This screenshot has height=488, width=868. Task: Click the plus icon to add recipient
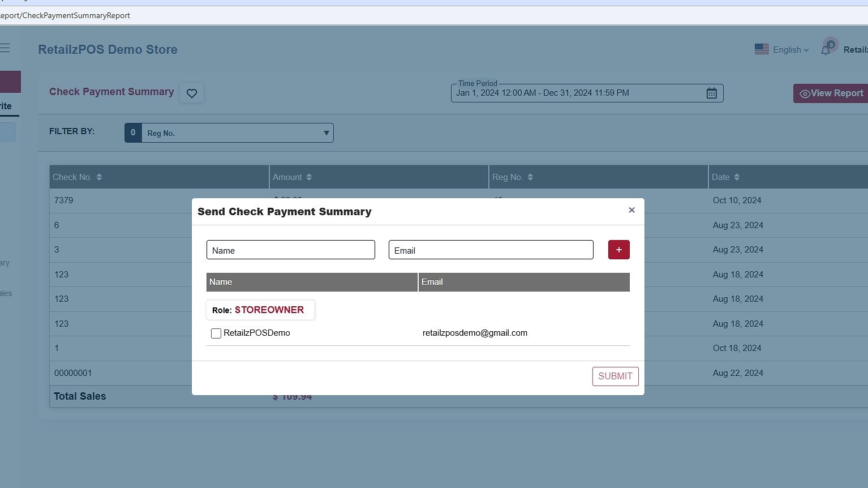click(x=618, y=250)
